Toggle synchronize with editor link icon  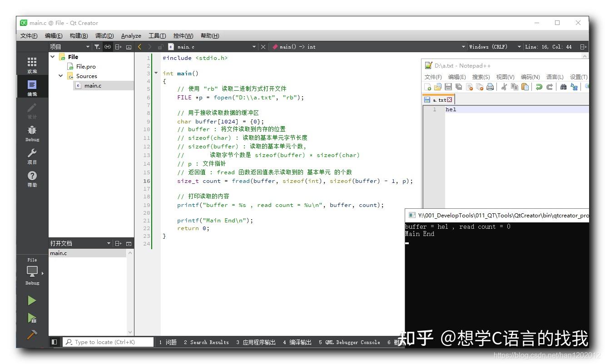(x=108, y=46)
